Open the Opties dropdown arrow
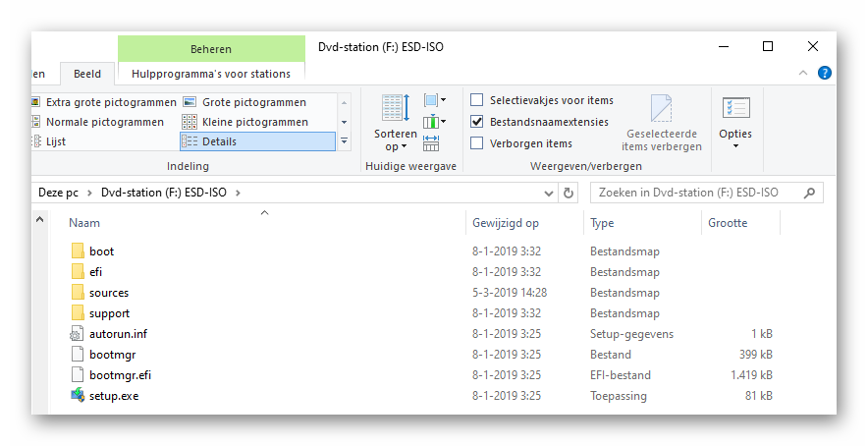Screen dimensions: 868x446 click(x=735, y=146)
